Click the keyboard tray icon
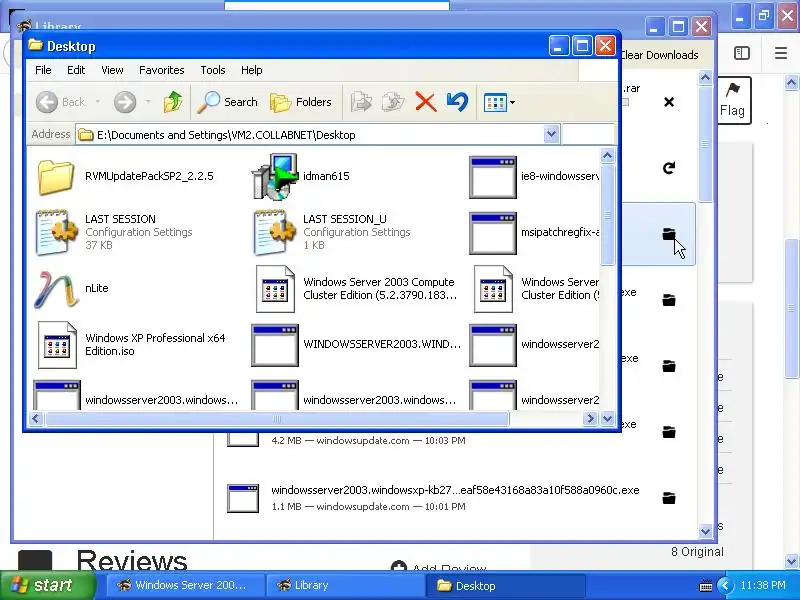 (706, 586)
